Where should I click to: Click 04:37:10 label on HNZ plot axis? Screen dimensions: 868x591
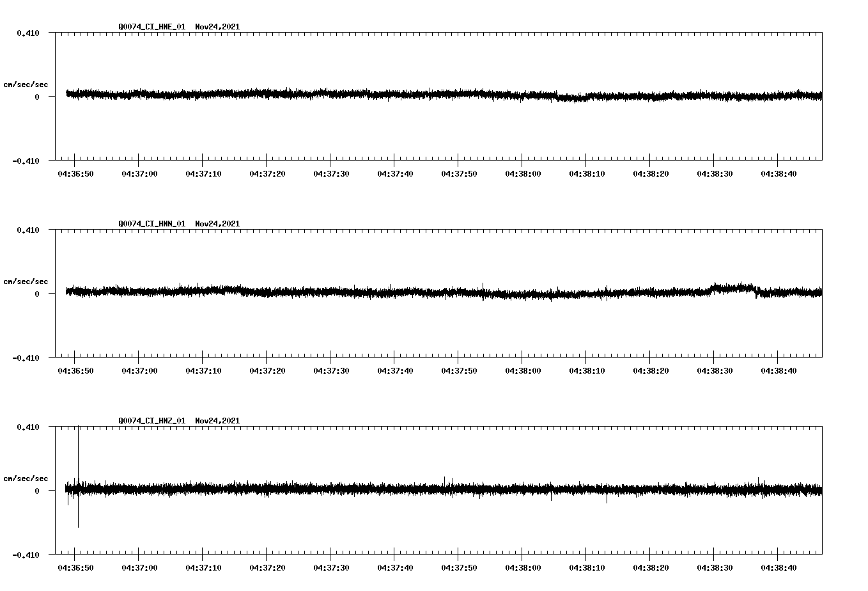coord(203,568)
